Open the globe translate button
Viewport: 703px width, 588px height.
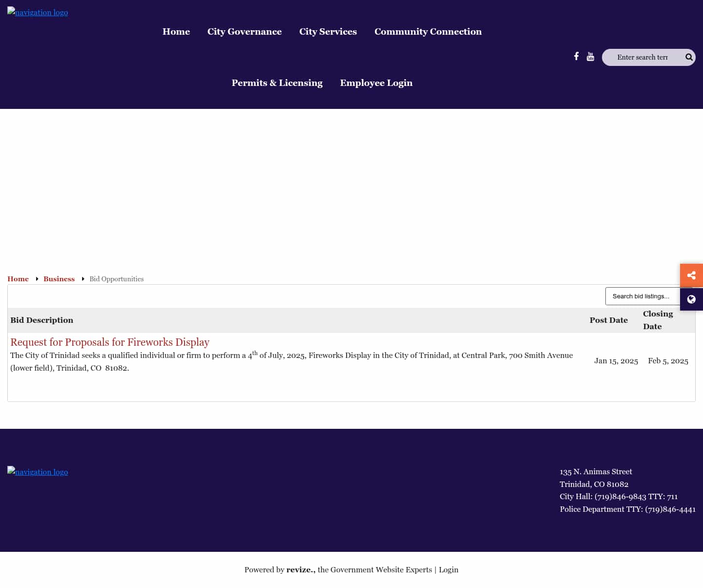point(691,299)
